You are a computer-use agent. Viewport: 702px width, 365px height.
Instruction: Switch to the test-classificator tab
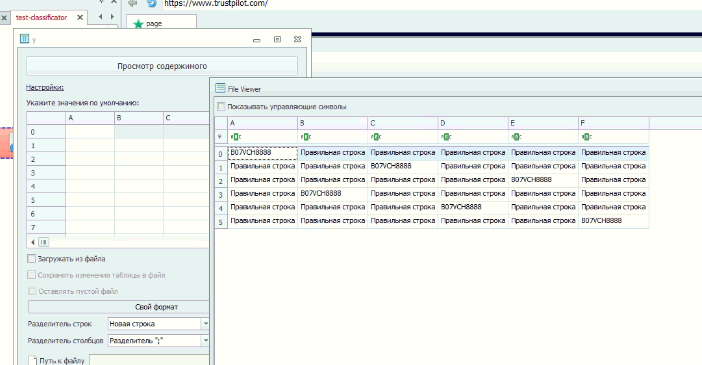tap(41, 17)
